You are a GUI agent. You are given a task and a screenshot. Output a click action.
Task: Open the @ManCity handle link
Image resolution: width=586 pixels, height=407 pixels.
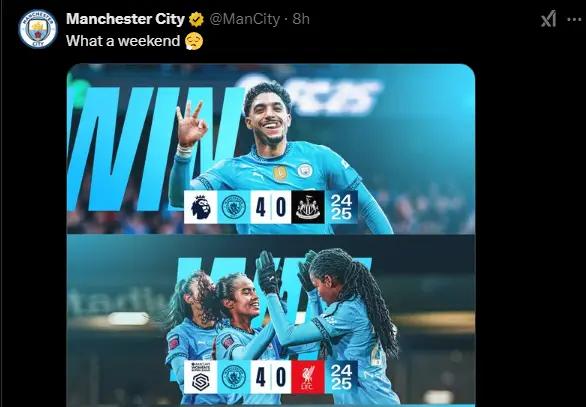pyautogui.click(x=245, y=19)
